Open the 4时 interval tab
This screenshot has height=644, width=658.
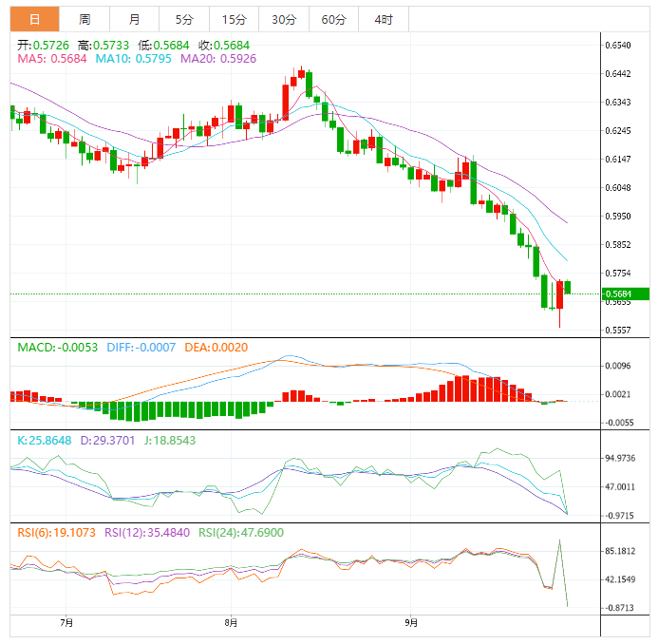[384, 19]
